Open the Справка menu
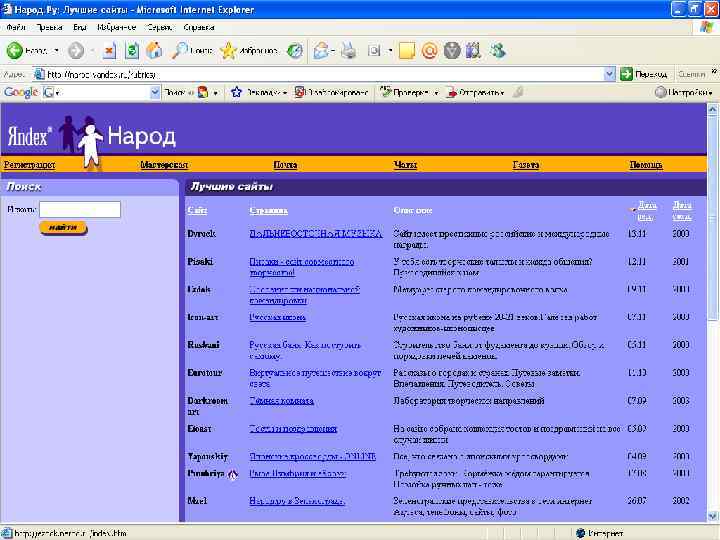 point(198,28)
